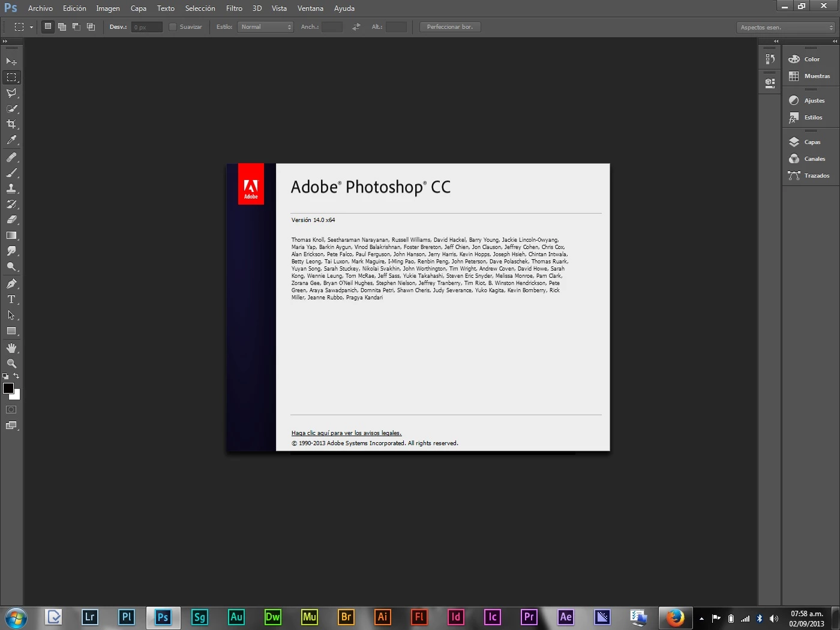The width and height of the screenshot is (840, 630).
Task: Choose Intersect with selection mode
Action: [x=91, y=26]
